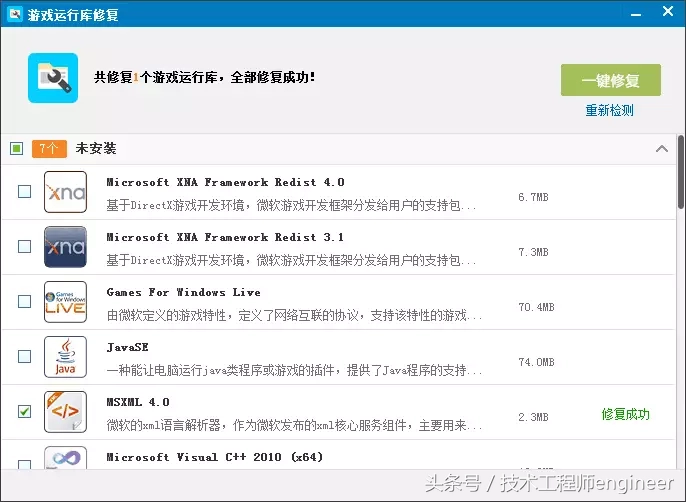Click the 74.0MB size value

pos(536,362)
